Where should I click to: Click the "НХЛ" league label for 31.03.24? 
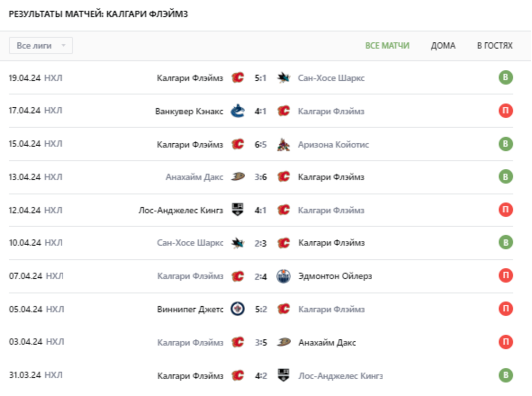pos(55,375)
